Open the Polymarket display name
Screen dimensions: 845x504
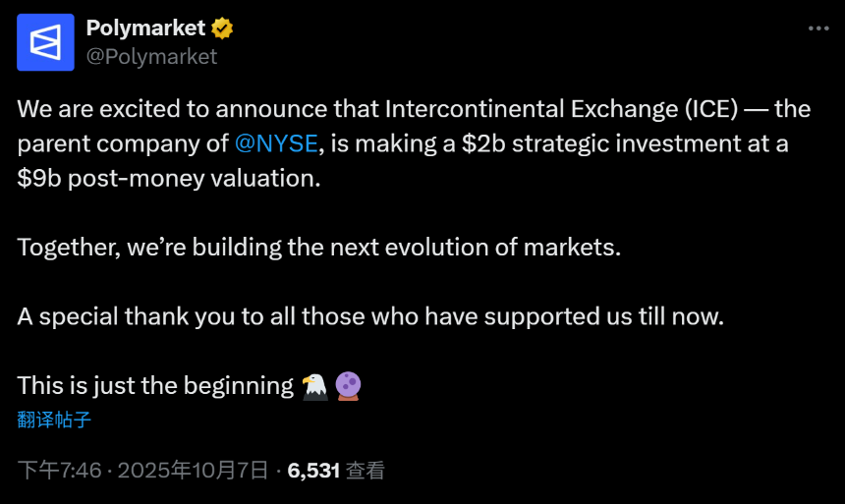(145, 28)
